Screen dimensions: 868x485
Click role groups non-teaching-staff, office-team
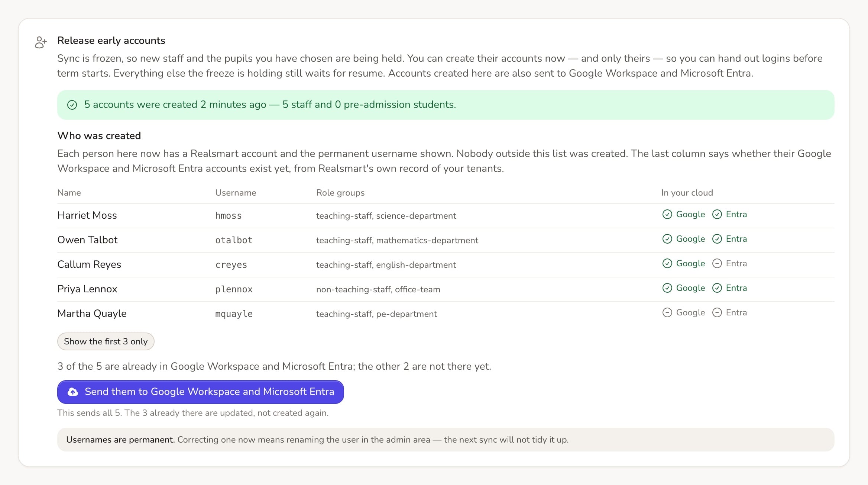(x=378, y=289)
